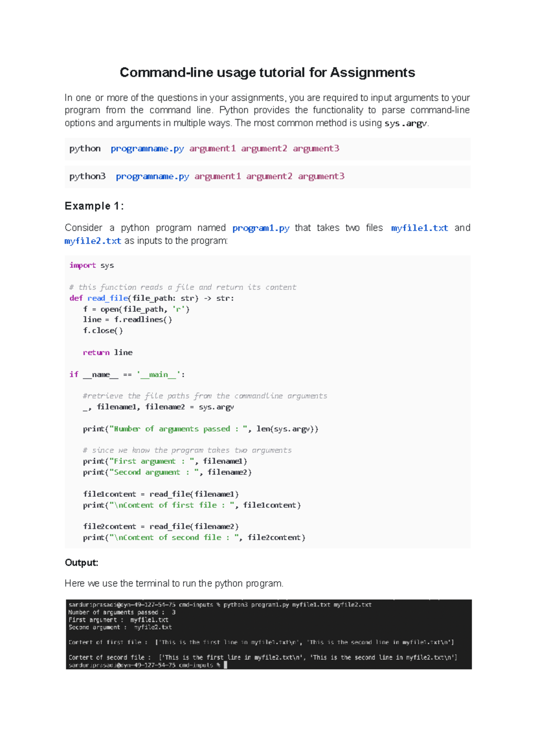Click the "f.close()" code line
This screenshot has width=536, height=756.
[103, 331]
